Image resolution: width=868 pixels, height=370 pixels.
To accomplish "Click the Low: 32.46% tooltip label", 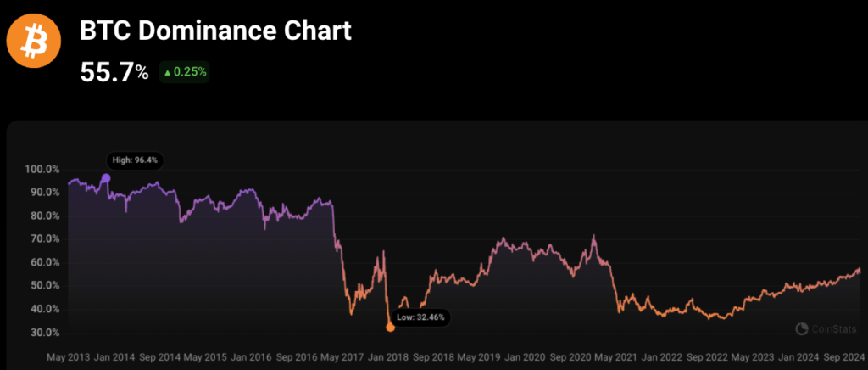I will (x=420, y=318).
